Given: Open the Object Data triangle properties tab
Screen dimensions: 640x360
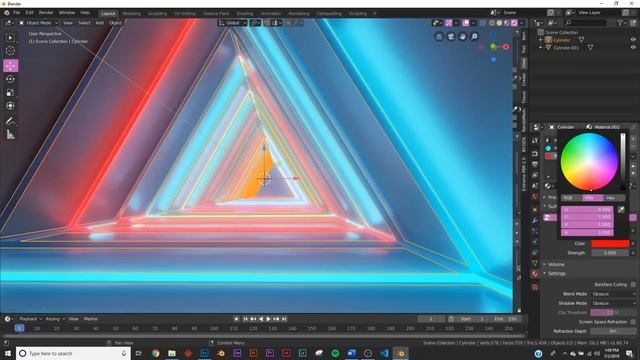Looking at the screenshot, I should point(535,263).
